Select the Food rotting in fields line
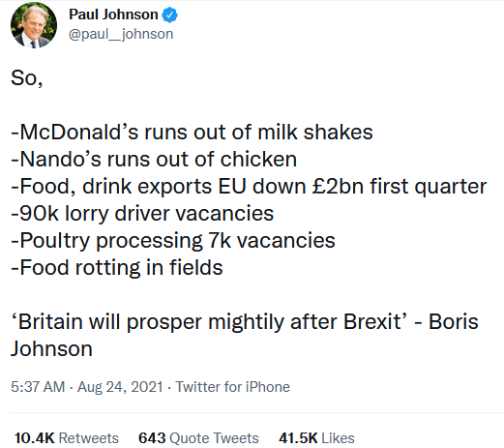The image size is (504, 448). pos(117,268)
